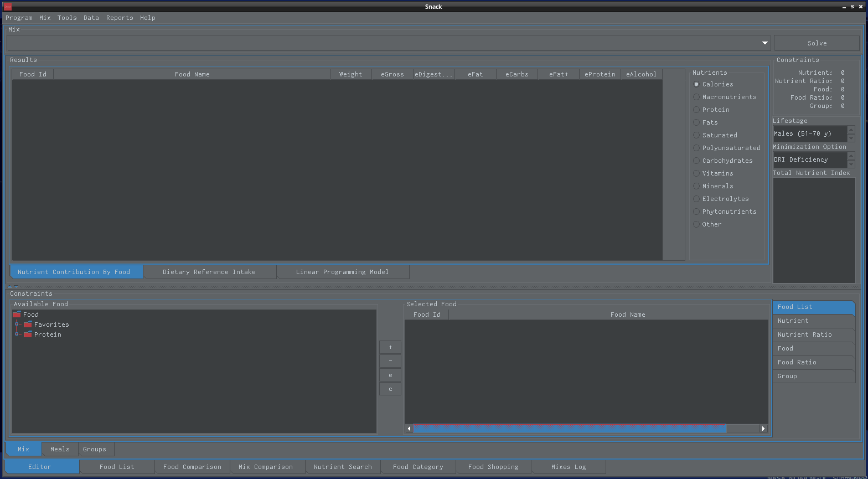Open the Reports menu
The width and height of the screenshot is (868, 479).
120,18
